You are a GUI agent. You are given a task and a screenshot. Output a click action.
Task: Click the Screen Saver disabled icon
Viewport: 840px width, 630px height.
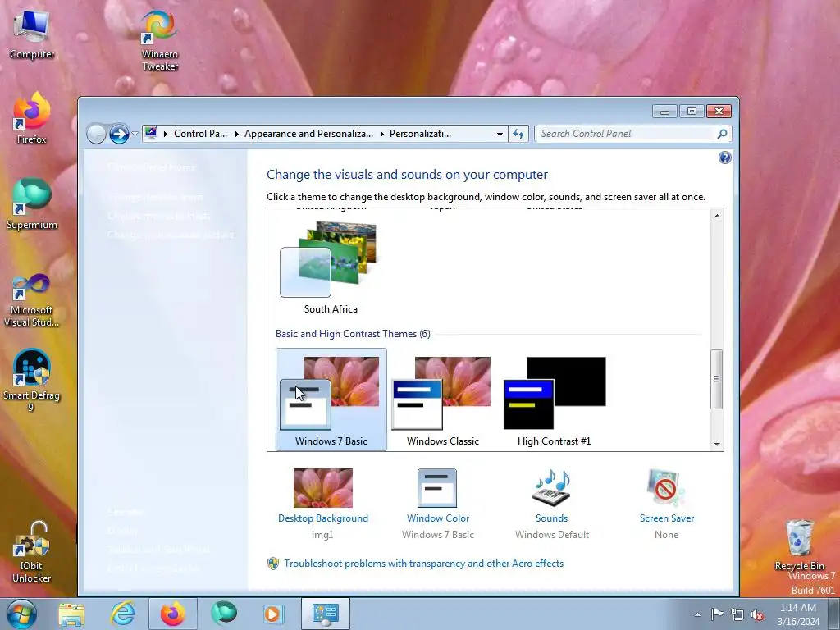[664, 488]
